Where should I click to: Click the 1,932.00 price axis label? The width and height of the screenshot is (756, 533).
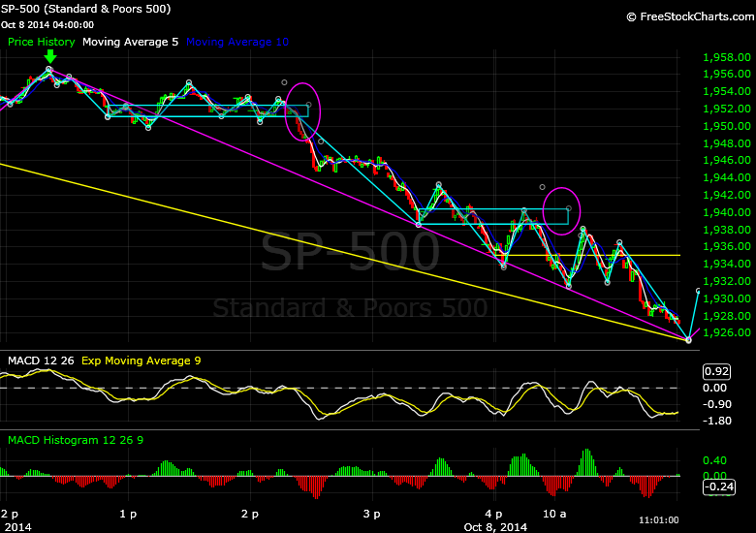727,281
